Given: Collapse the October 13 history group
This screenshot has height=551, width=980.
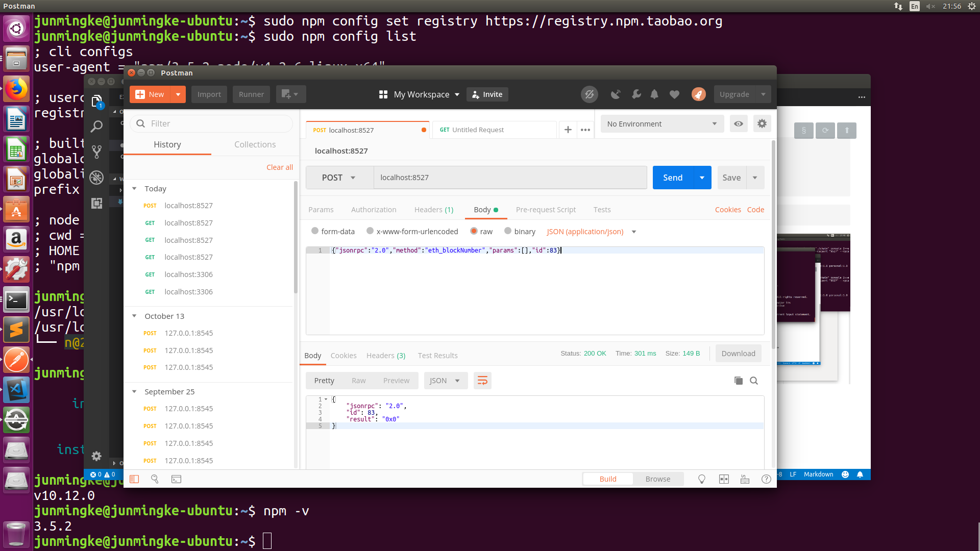Looking at the screenshot, I should [134, 316].
